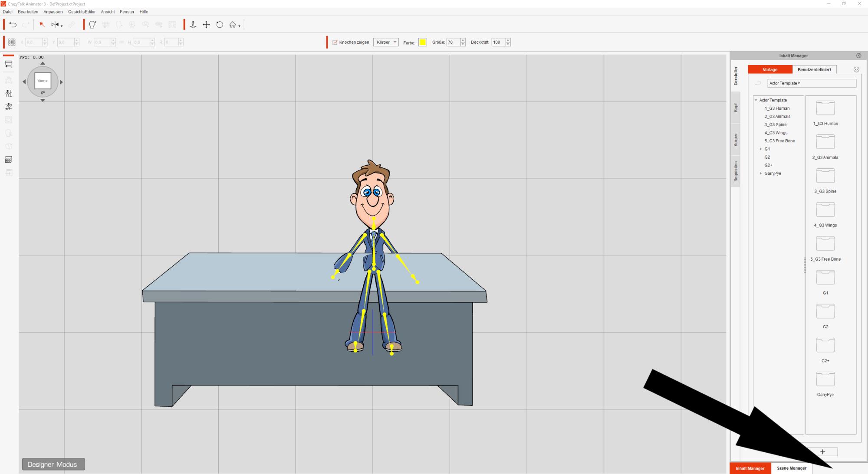This screenshot has height=474, width=868.
Task: Open the Anpassen menu
Action: click(x=53, y=12)
